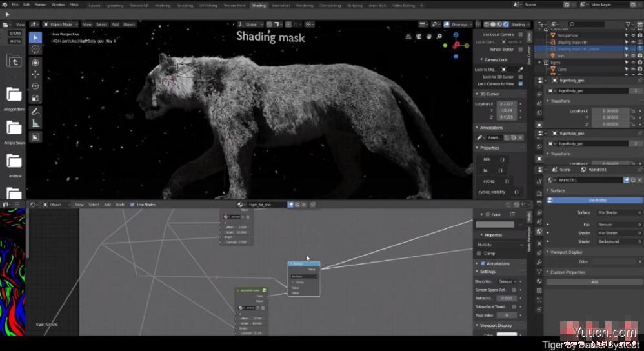The height and width of the screenshot is (351, 644).
Task: Click the zoom magnifier icon in viewport
Action: (x=439, y=37)
